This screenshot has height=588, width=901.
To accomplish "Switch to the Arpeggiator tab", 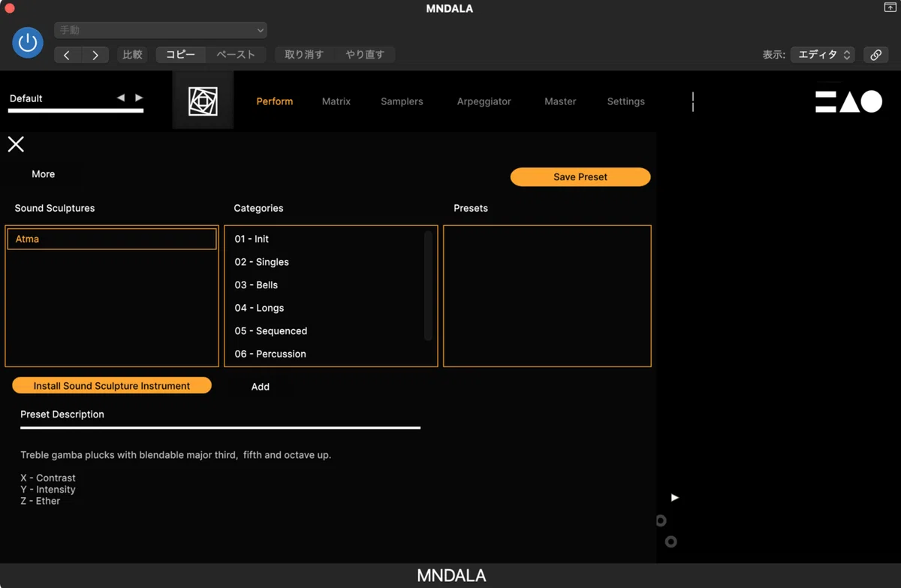I will pyautogui.click(x=484, y=101).
